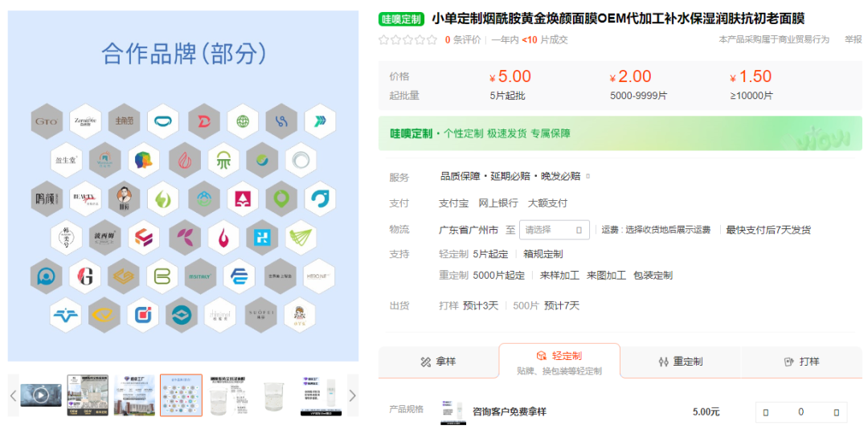The image size is (868, 442).
Task: Click the product spec image 咨询客户免费拿样
Action: [452, 411]
